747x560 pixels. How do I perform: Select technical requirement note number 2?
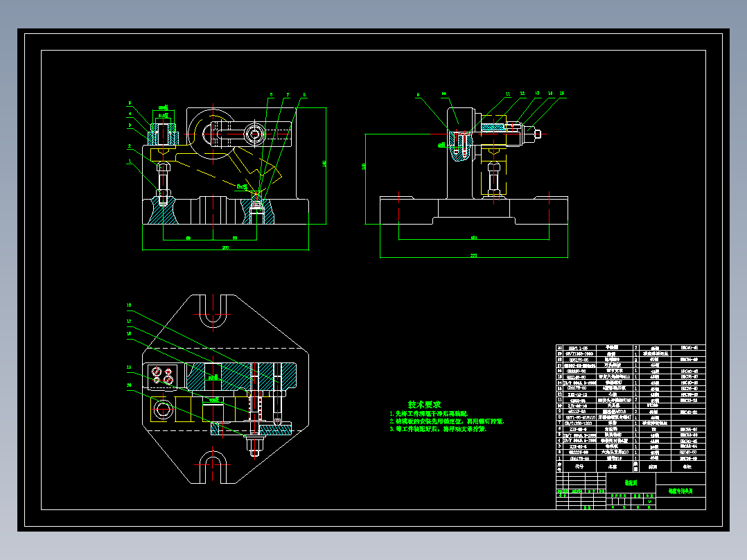tap(446, 421)
